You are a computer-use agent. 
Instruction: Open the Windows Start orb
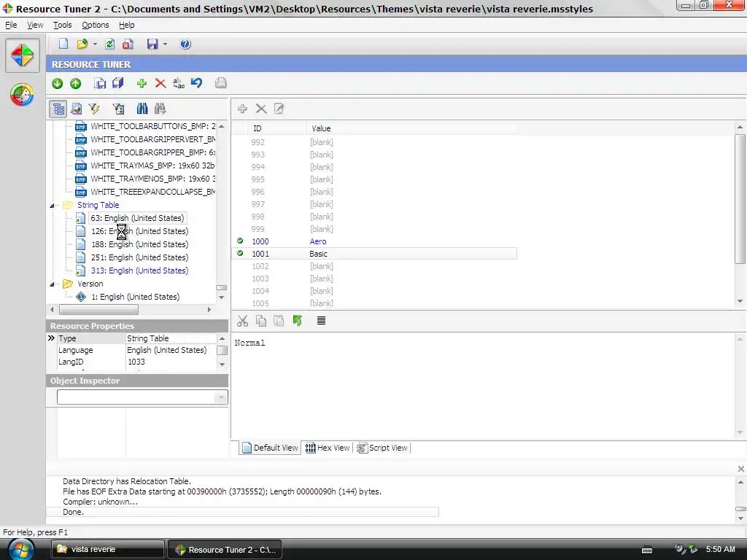21,550
